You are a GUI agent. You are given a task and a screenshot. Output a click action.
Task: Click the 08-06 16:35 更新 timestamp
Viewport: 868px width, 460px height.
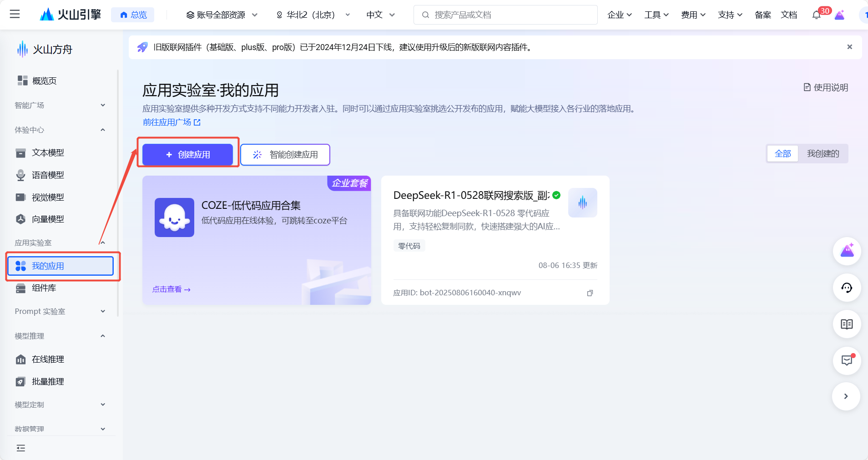(568, 265)
